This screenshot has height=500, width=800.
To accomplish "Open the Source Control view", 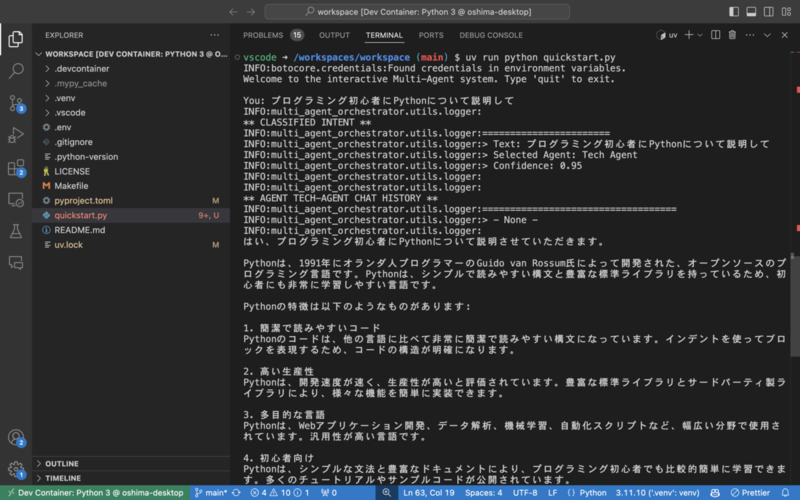I will click(x=16, y=103).
